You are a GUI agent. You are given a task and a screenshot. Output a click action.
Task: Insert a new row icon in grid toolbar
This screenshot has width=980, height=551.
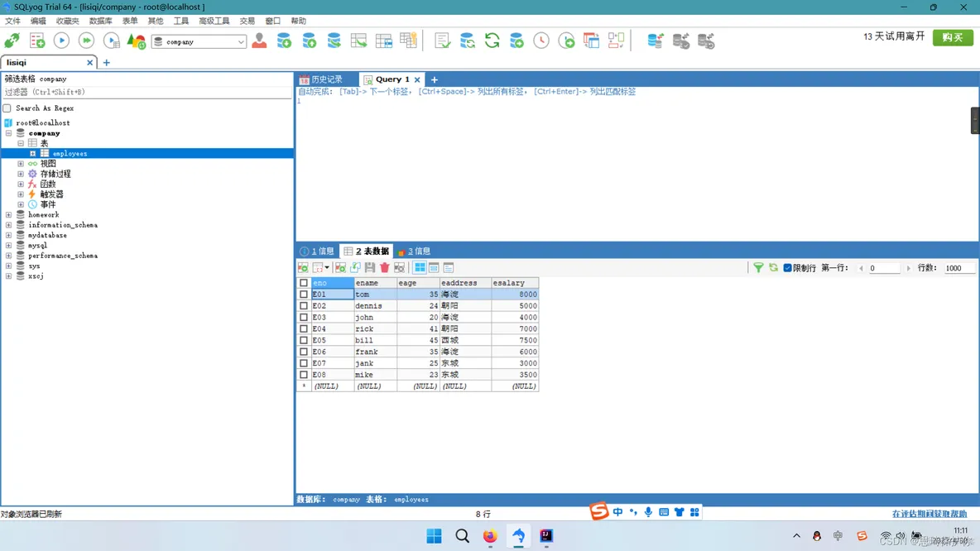click(x=341, y=268)
